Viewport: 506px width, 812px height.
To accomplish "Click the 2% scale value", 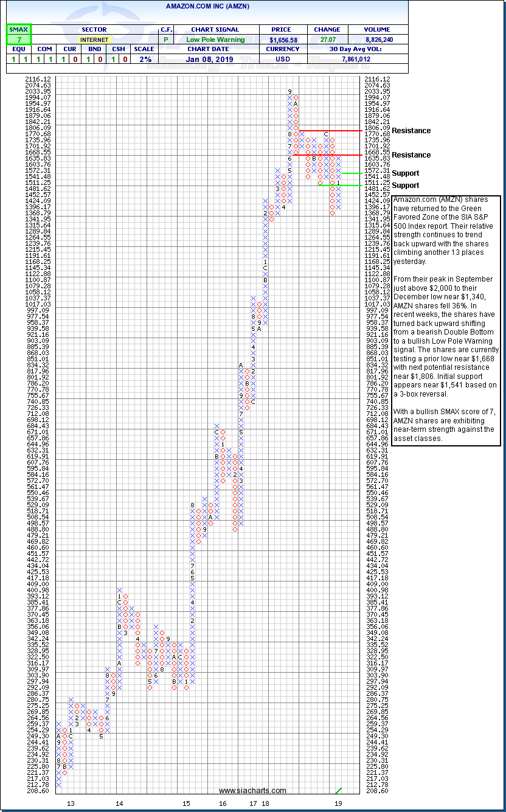I will [144, 59].
